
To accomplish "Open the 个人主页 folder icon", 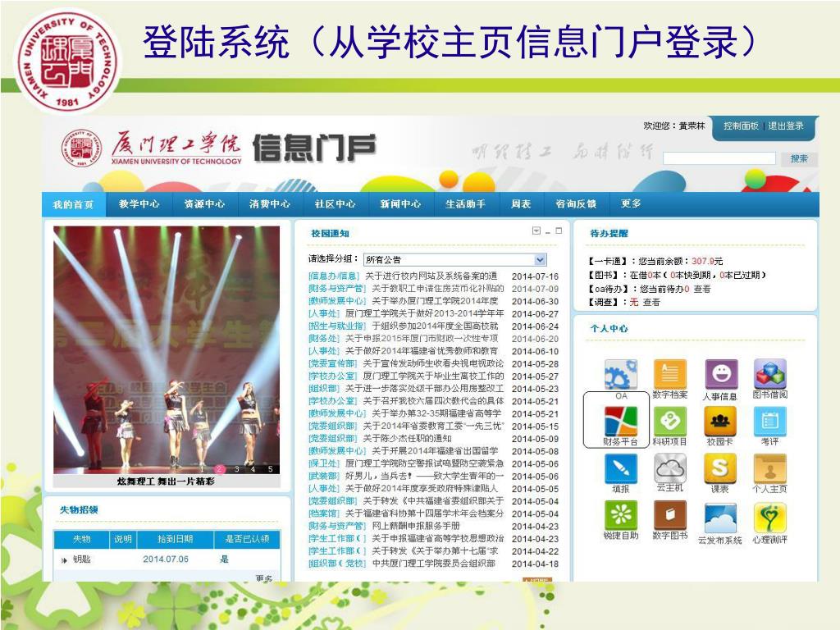I will click(x=769, y=468).
